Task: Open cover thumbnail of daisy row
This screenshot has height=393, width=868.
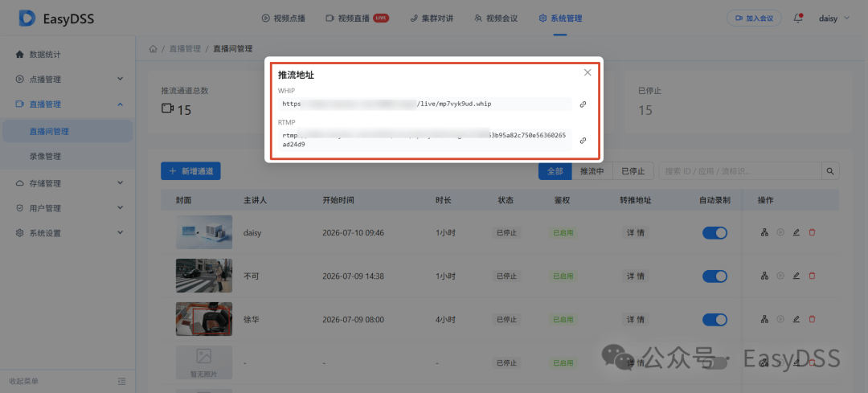Action: click(204, 232)
